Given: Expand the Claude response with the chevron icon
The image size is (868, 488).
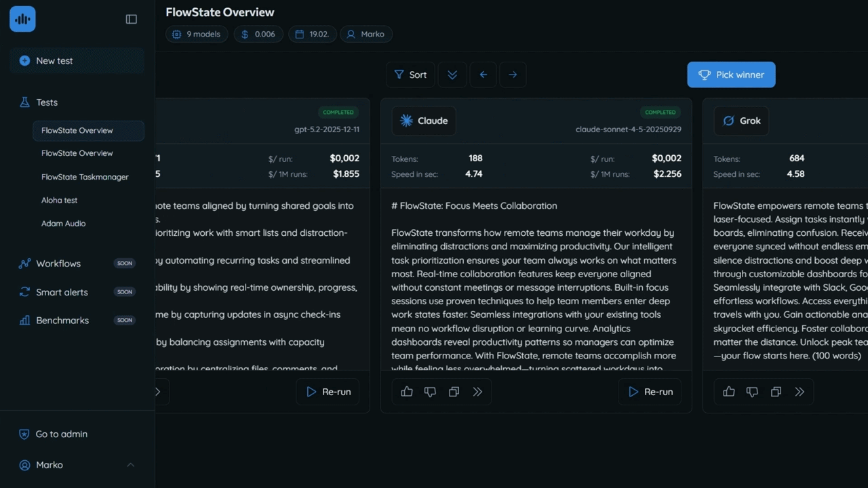Looking at the screenshot, I should [477, 392].
